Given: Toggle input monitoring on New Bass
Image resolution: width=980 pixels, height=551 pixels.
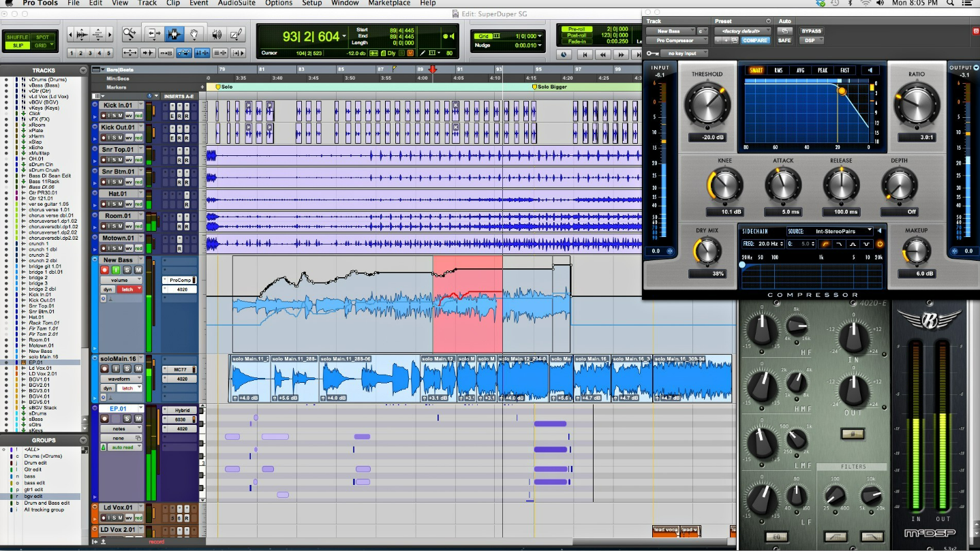Looking at the screenshot, I should [x=116, y=270].
